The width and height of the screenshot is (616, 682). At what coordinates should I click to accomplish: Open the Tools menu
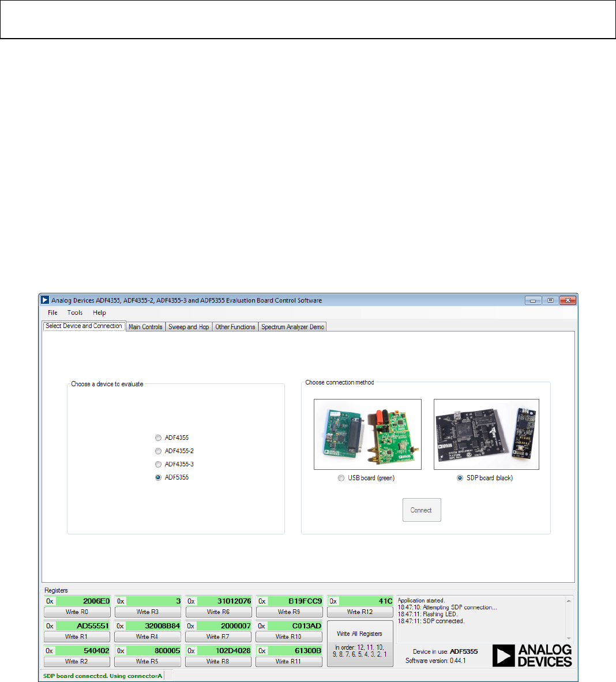pyautogui.click(x=75, y=312)
